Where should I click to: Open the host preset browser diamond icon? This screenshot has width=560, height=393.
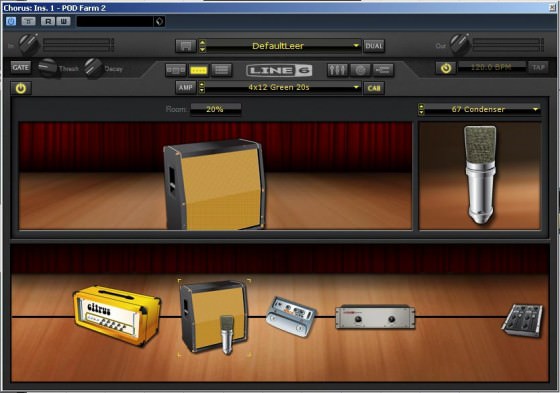pyautogui.click(x=159, y=21)
